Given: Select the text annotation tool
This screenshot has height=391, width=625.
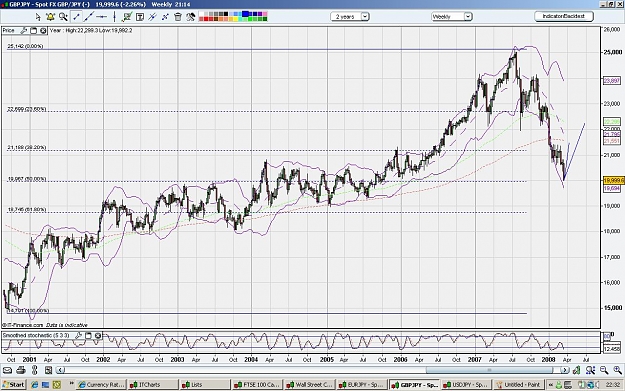Looking at the screenshot, I should (x=140, y=17).
